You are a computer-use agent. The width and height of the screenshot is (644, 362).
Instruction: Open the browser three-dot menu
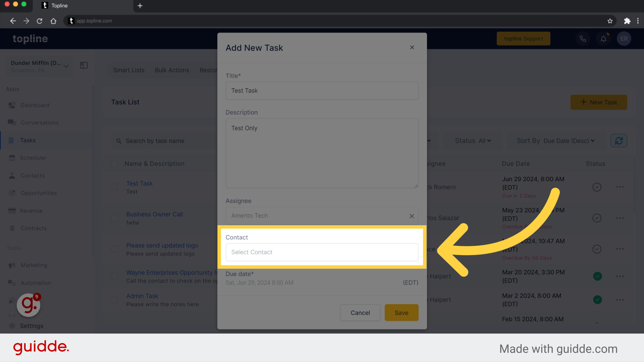coord(638,21)
